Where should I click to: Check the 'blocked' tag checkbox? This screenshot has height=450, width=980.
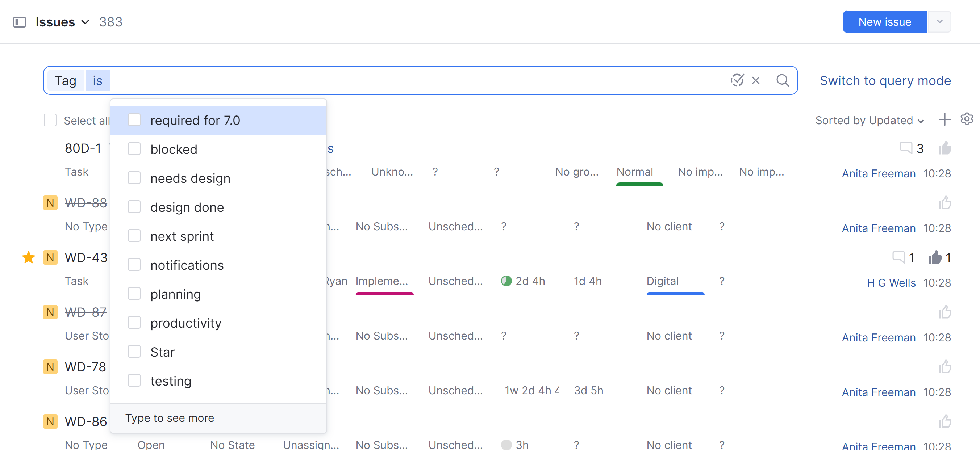(x=134, y=148)
